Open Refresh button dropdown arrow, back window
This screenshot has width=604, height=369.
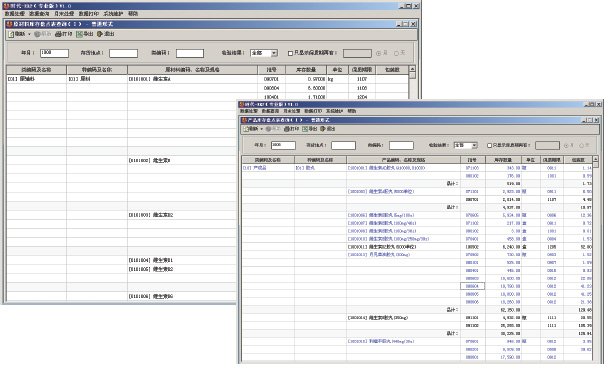29,34
